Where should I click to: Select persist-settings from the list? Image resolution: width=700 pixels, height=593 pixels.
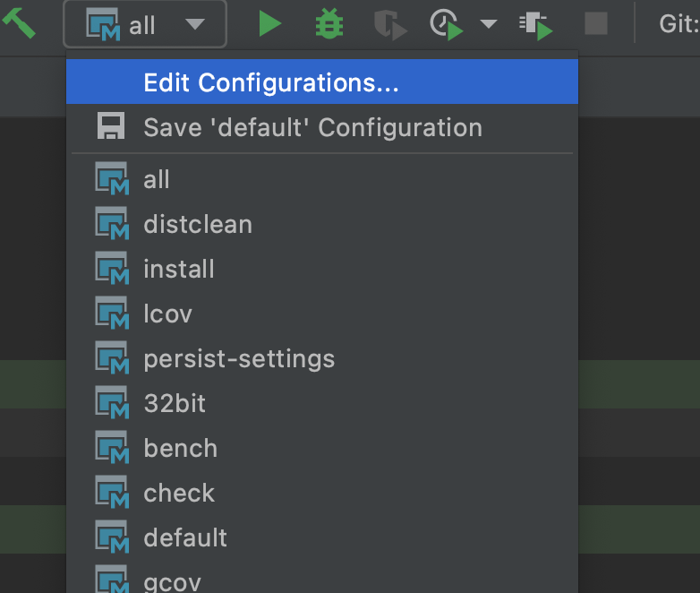click(239, 358)
